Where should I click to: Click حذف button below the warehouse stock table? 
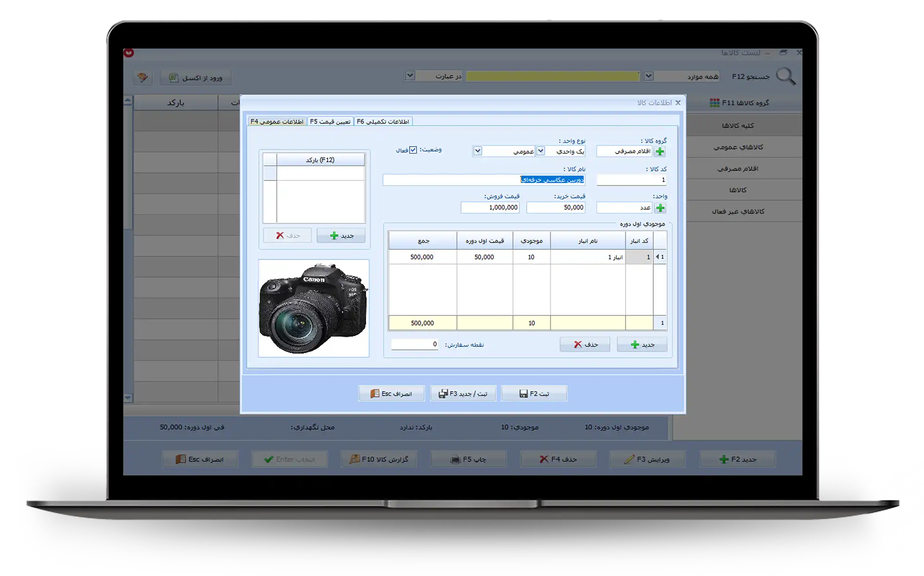pos(585,345)
